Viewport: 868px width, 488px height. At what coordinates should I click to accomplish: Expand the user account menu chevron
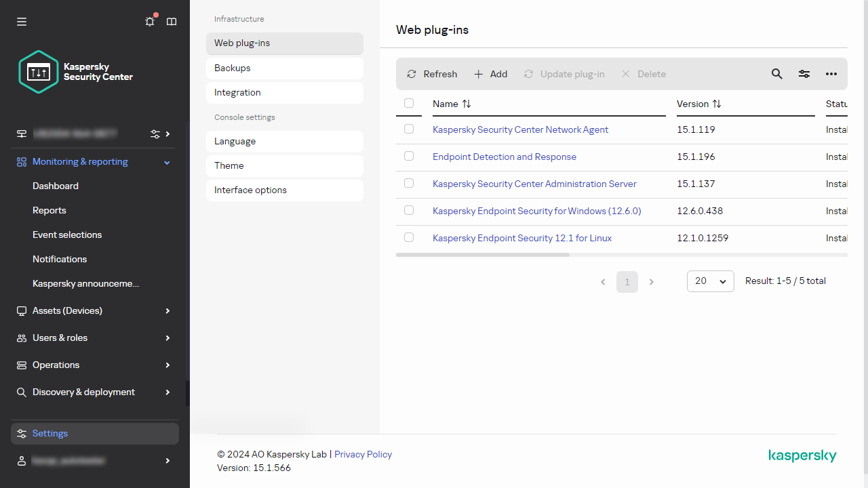(167, 461)
